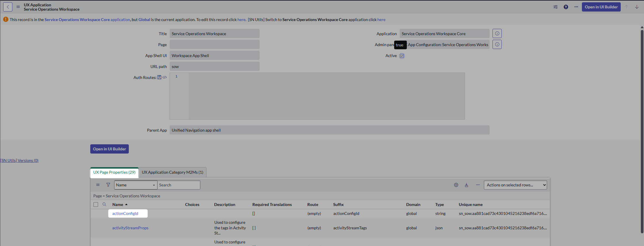
Task: Click the back arrow in the header
Action: click(x=8, y=7)
